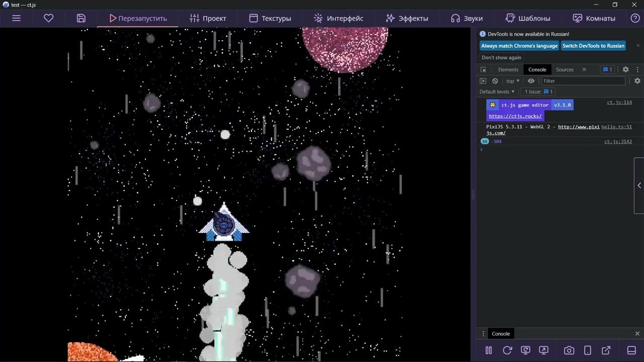This screenshot has height=362, width=644.
Task: Open the drawer three-dot menu
Action: pos(484,334)
